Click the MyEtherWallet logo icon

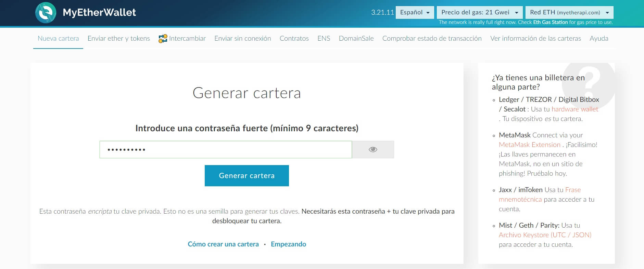(x=46, y=13)
